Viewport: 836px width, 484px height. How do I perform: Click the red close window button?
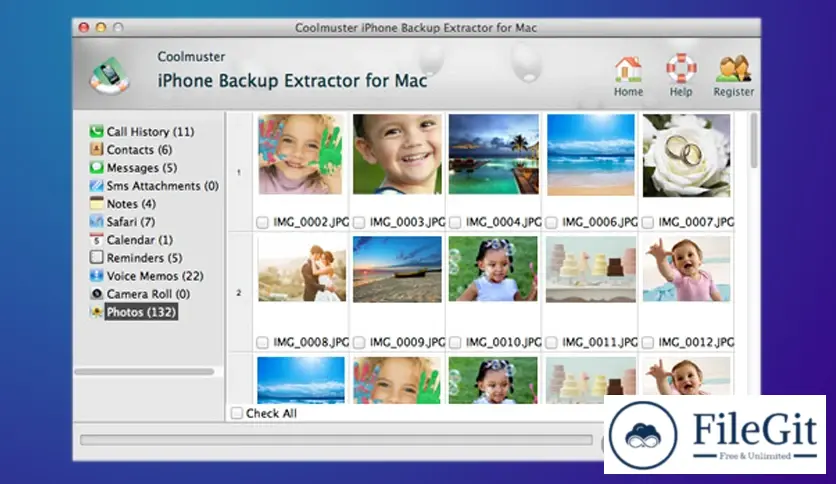pyautogui.click(x=84, y=27)
